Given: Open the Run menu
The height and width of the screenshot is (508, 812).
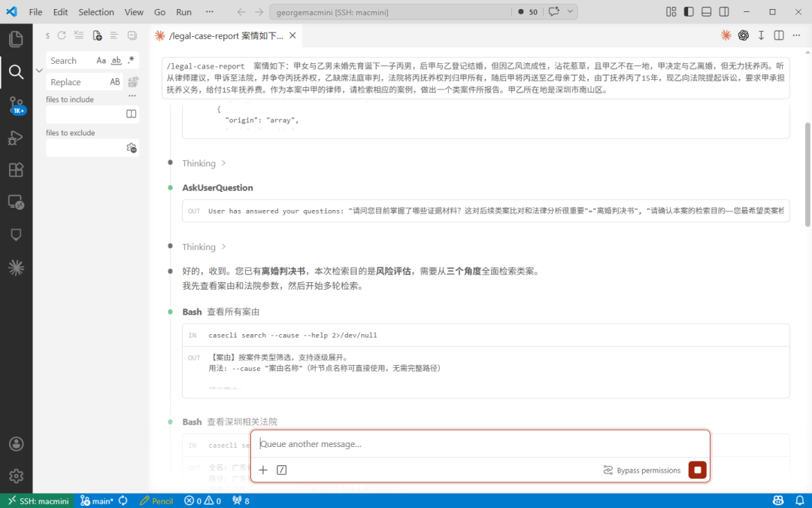Looking at the screenshot, I should tap(184, 12).
